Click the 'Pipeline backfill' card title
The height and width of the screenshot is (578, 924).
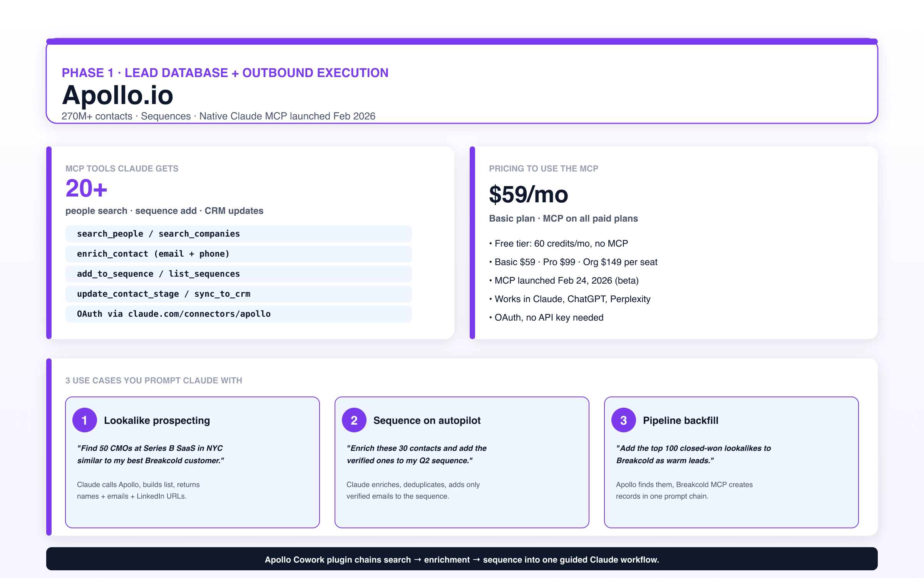pos(681,420)
